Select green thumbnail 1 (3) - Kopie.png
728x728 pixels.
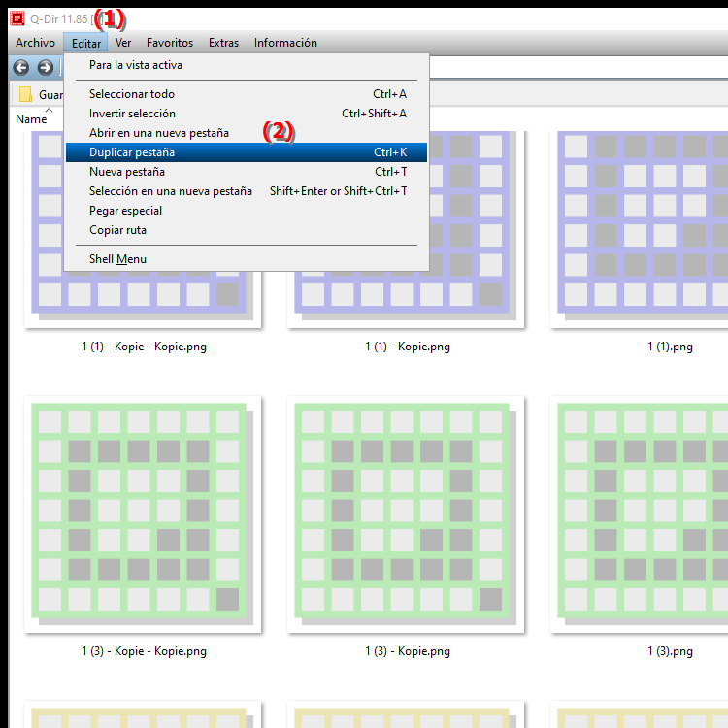(x=406, y=514)
